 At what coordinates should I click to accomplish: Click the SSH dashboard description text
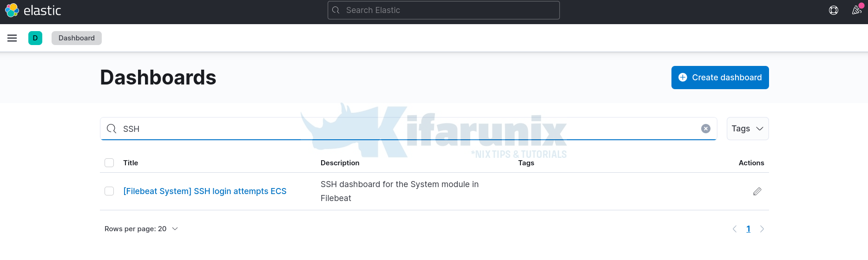(x=400, y=191)
